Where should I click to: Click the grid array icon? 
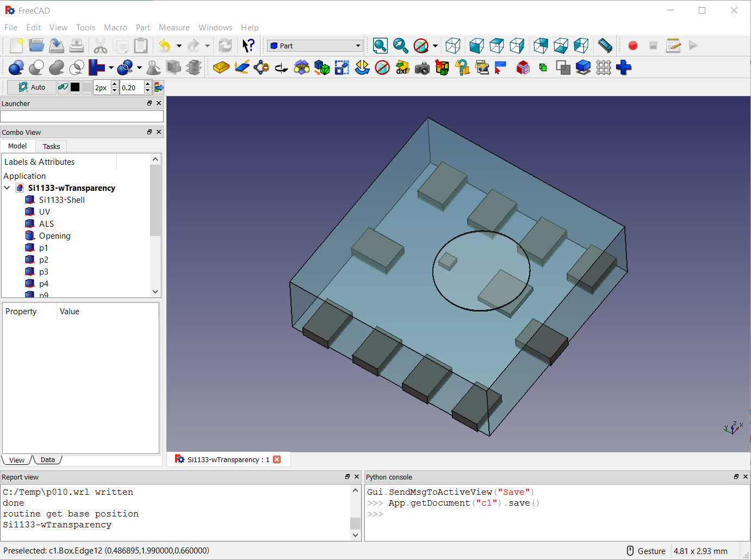pyautogui.click(x=604, y=67)
